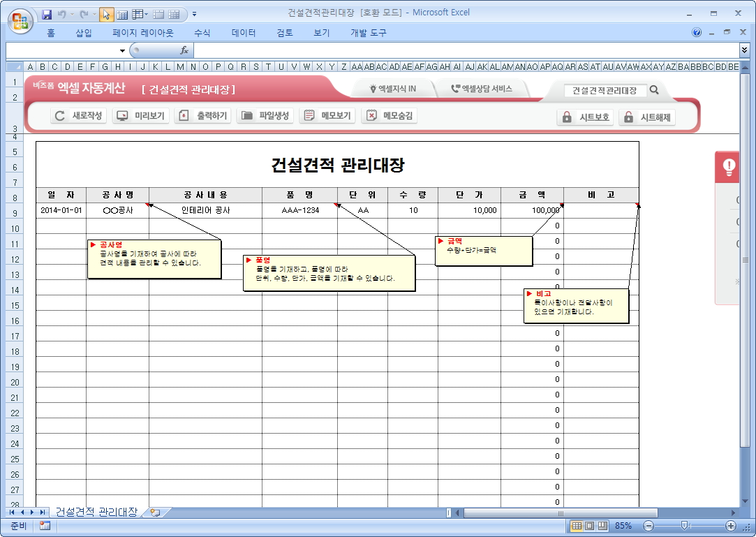
Task: Open the 삽입 ribbon tab
Action: [x=83, y=33]
